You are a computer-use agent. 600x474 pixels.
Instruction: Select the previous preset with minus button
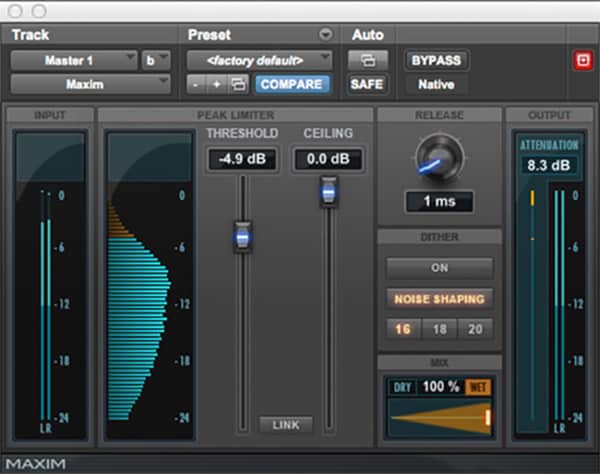196,84
